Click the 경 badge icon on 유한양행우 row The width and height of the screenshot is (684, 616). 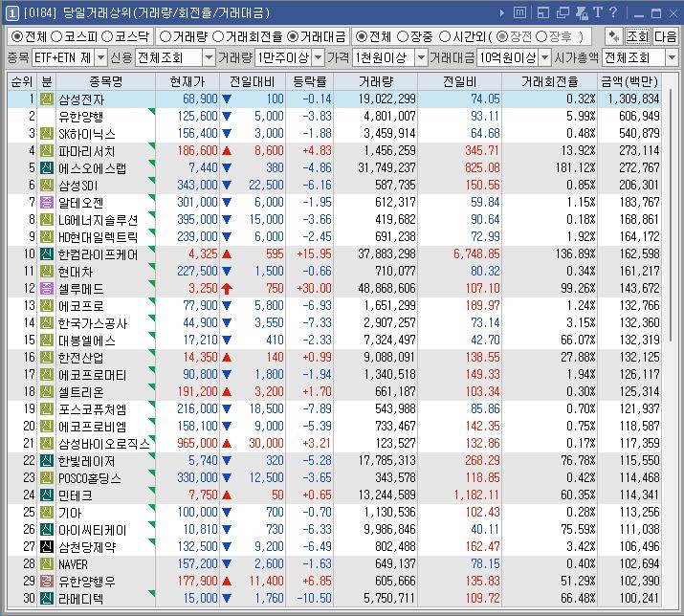(x=47, y=582)
